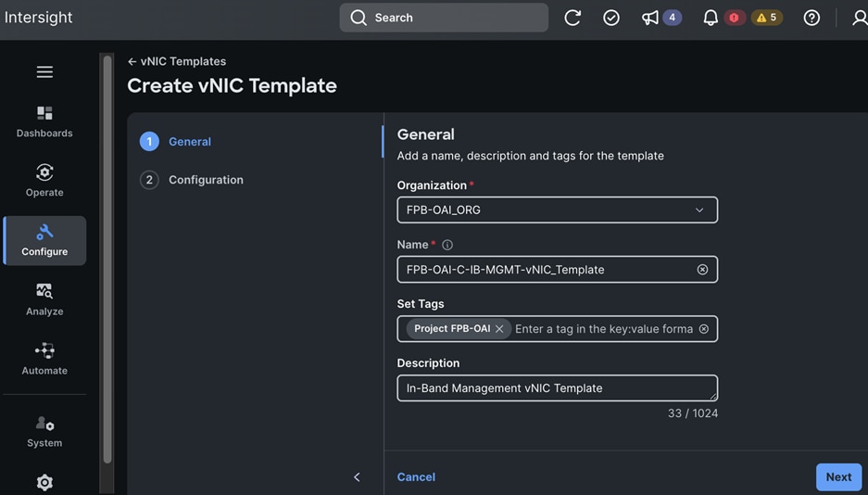
Task: Collapse the steps panel with the chevron
Action: [x=357, y=476]
